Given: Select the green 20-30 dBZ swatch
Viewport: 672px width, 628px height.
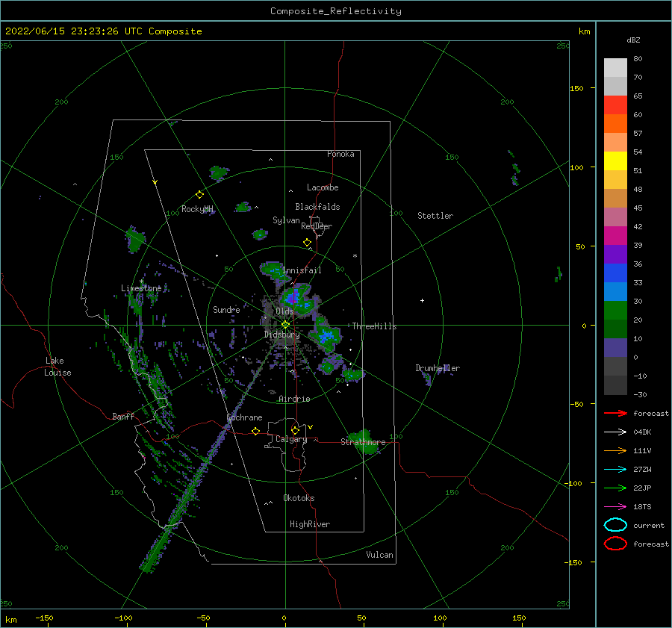Looking at the screenshot, I should click(x=615, y=310).
